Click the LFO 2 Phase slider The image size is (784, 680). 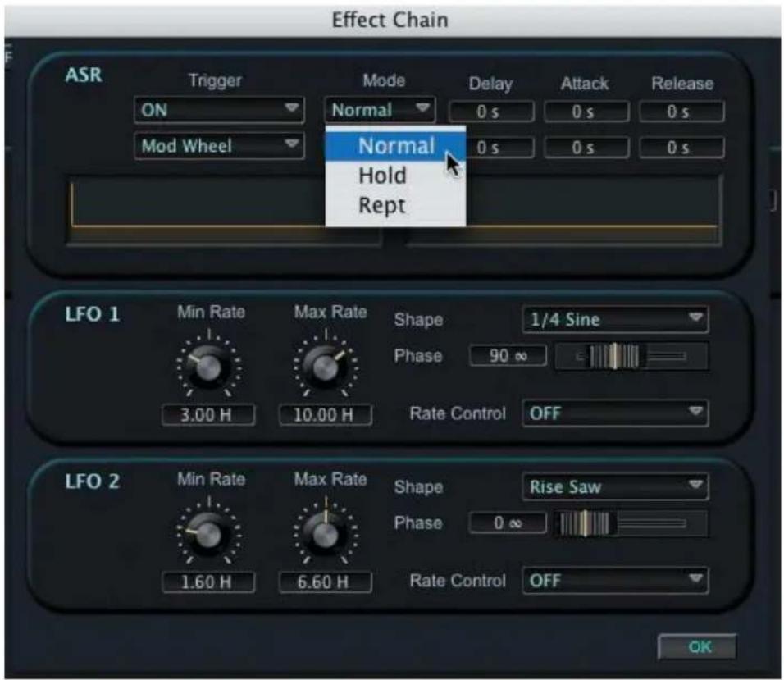tap(631, 524)
